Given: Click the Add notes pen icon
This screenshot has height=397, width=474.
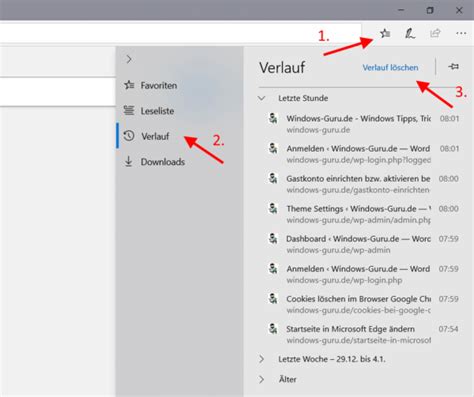Looking at the screenshot, I should [410, 33].
